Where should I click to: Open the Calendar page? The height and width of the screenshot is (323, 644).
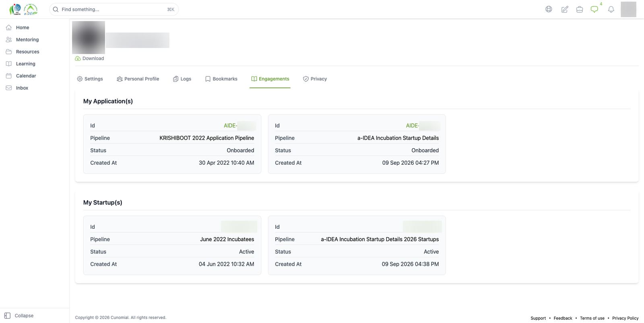[26, 76]
